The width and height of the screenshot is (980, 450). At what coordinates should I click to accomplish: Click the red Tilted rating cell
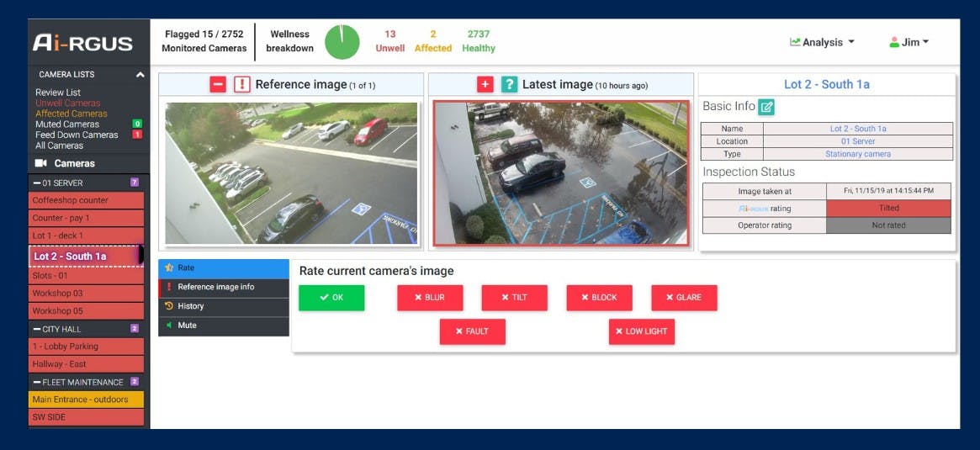[x=888, y=208]
